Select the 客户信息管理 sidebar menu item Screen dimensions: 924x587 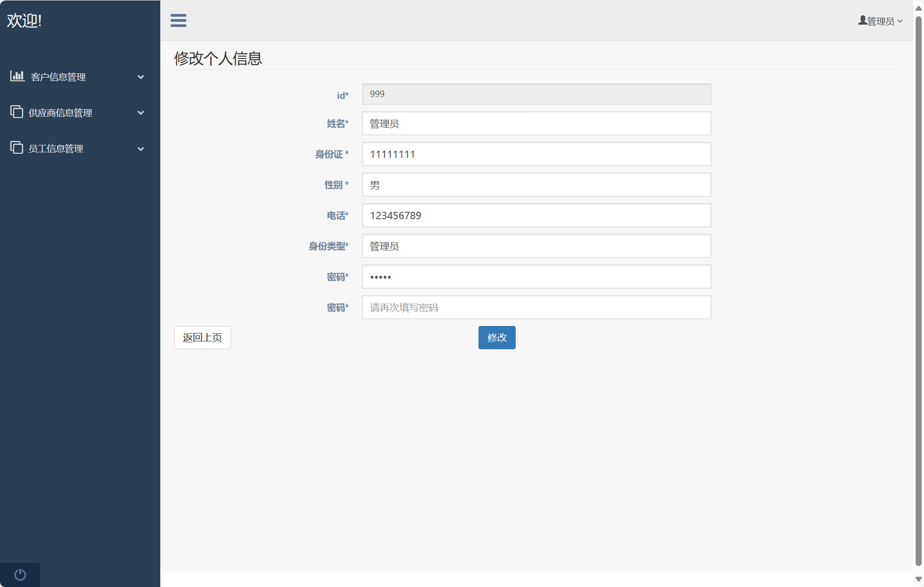(58, 77)
